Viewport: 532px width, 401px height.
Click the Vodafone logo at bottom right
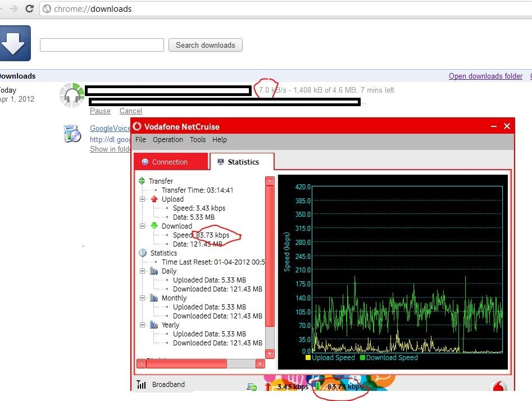pyautogui.click(x=499, y=386)
